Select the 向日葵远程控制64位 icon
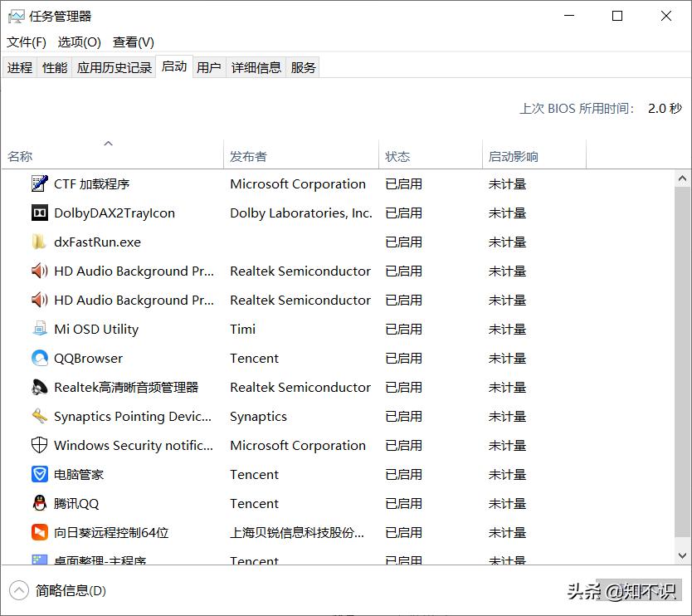Image resolution: width=692 pixels, height=616 pixels. point(39,532)
